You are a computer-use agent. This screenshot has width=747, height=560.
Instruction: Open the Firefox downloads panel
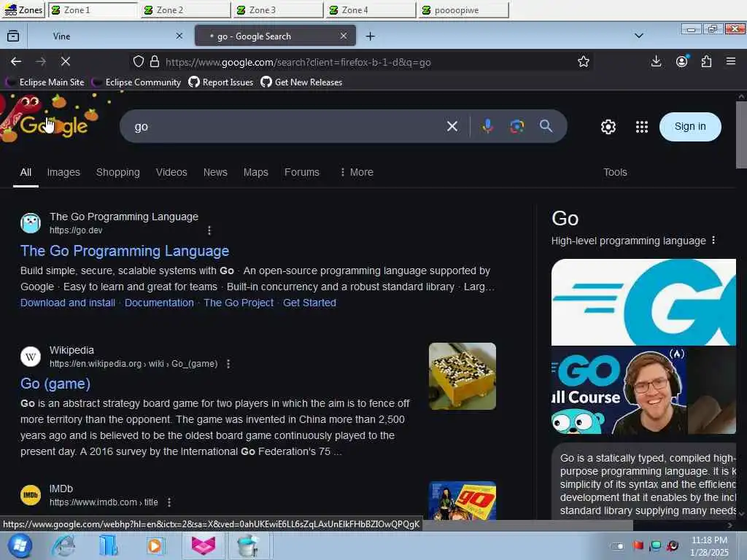(656, 61)
